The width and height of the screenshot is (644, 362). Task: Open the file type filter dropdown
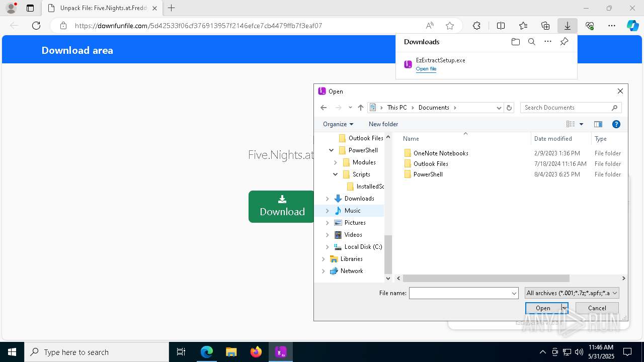tap(572, 293)
